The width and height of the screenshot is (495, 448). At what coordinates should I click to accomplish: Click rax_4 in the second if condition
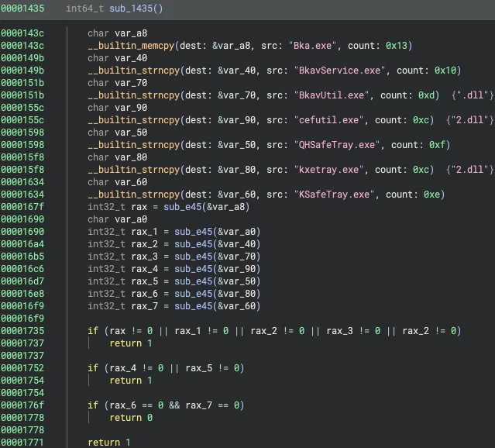[x=123, y=368]
